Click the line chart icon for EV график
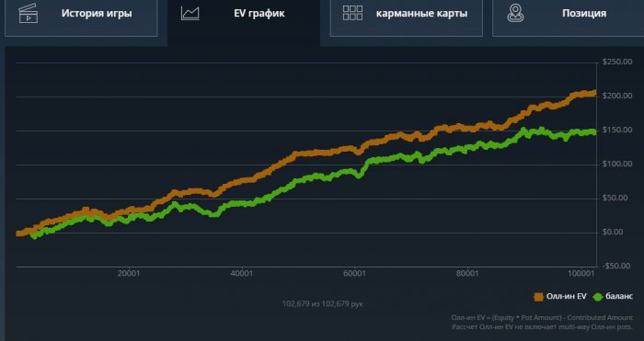 pyautogui.click(x=190, y=13)
